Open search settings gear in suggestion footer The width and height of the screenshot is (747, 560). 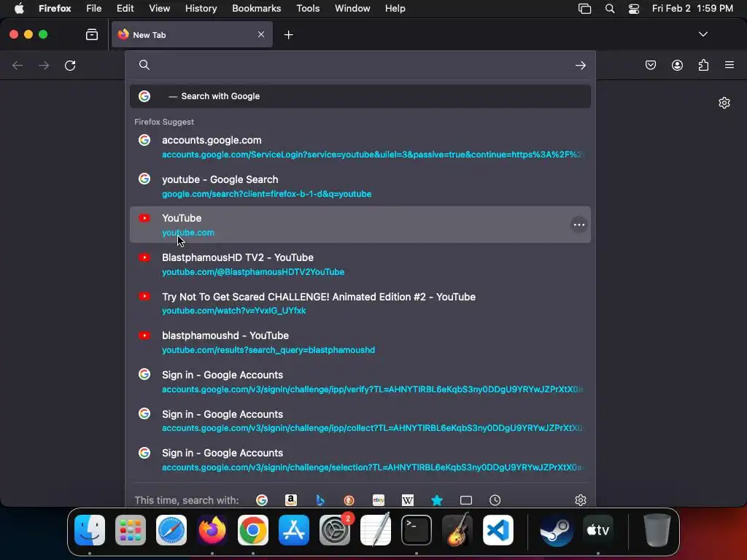click(x=580, y=500)
